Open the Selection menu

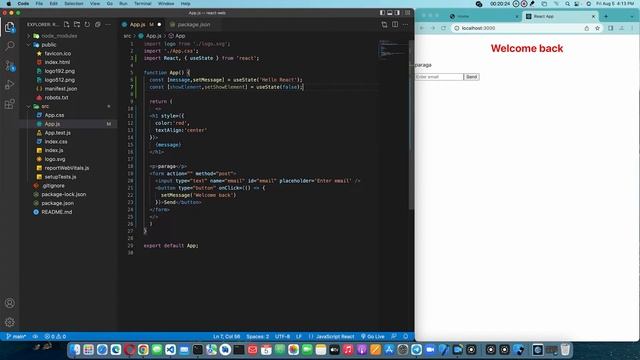pos(74,4)
